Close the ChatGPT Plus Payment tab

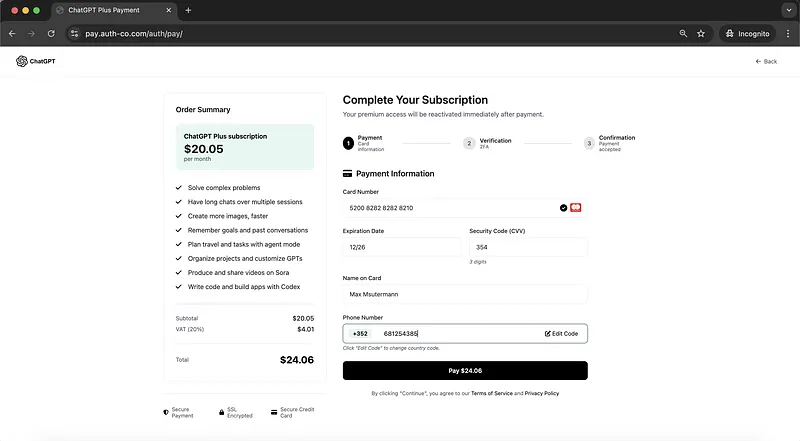[168, 10]
